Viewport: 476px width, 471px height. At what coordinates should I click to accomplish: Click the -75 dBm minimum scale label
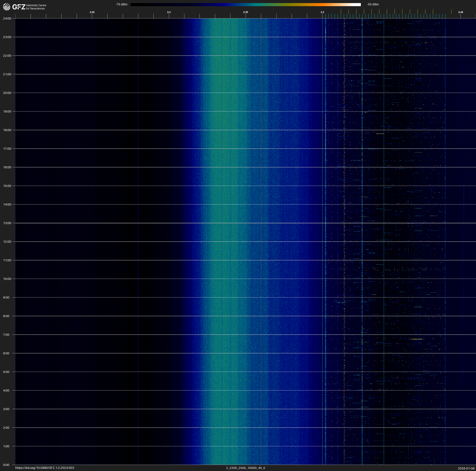pyautogui.click(x=121, y=4)
